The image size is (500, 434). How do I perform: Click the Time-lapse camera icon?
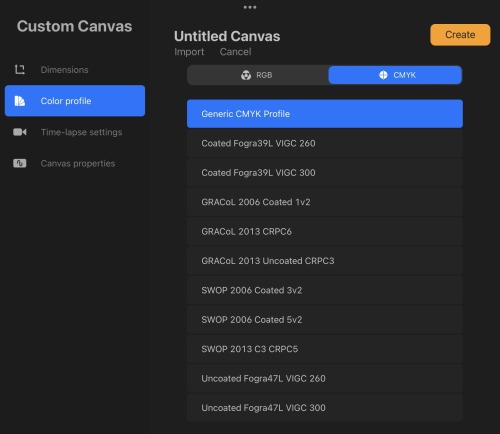click(x=20, y=132)
